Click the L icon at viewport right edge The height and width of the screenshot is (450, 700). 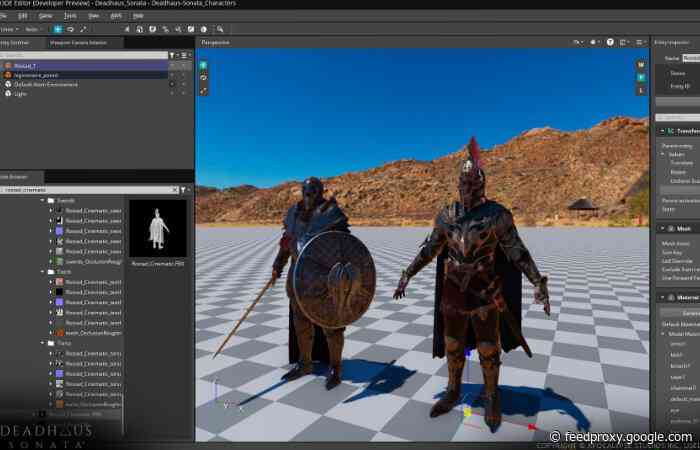(x=641, y=90)
